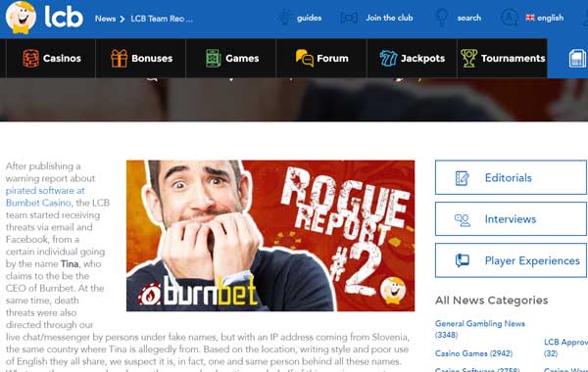The width and height of the screenshot is (588, 372).
Task: Click the Casinos chip stack icon
Action: pos(30,59)
